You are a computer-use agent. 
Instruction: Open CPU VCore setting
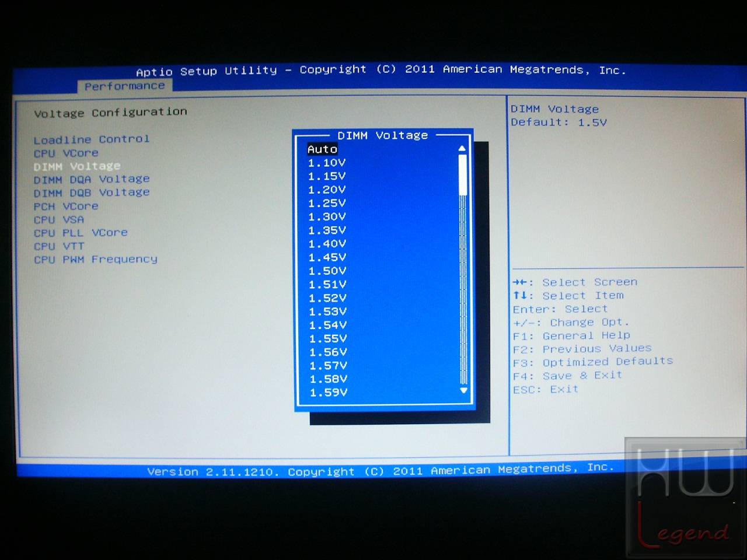(66, 153)
